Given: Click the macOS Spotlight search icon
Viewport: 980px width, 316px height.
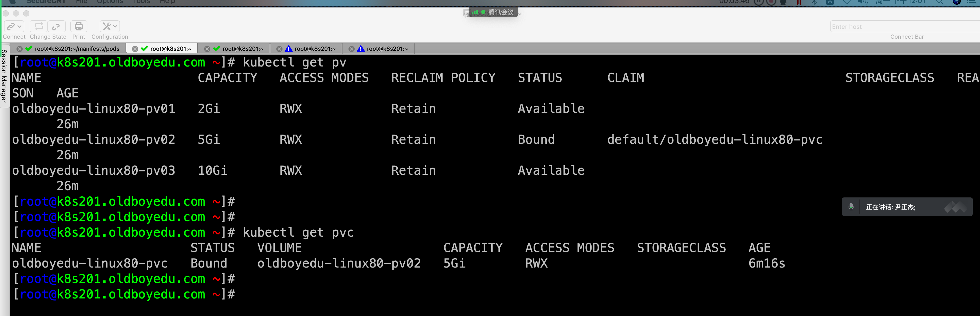Looking at the screenshot, I should (939, 2).
